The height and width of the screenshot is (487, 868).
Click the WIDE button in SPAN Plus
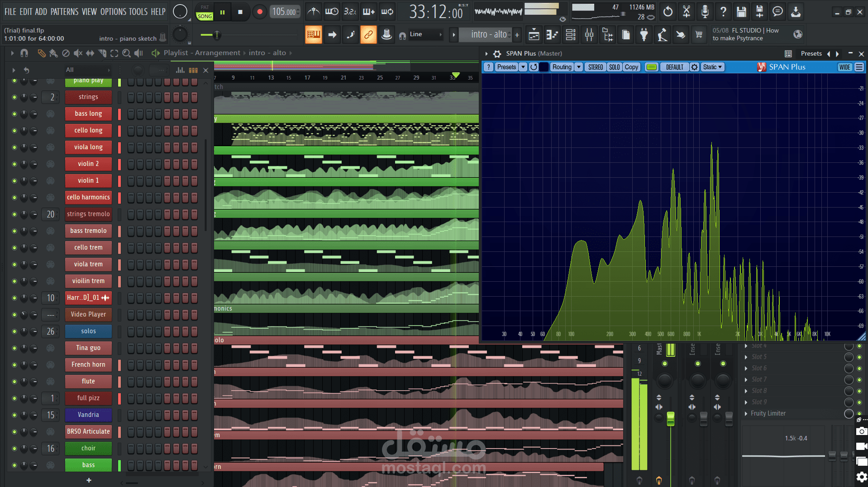pos(844,67)
